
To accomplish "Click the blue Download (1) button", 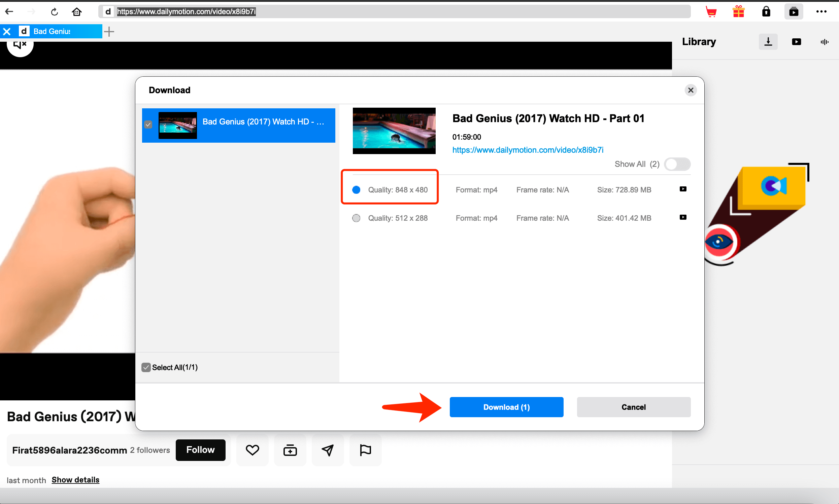I will tap(506, 407).
